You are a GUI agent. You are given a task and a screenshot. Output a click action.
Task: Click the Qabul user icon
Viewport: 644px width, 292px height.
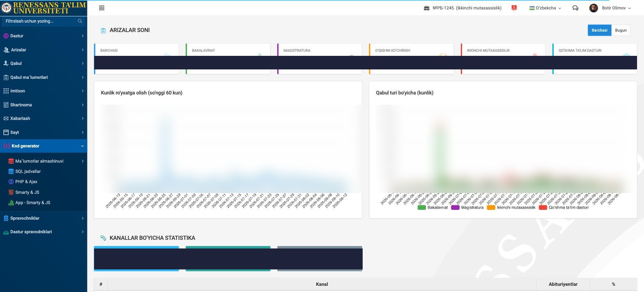click(x=6, y=63)
